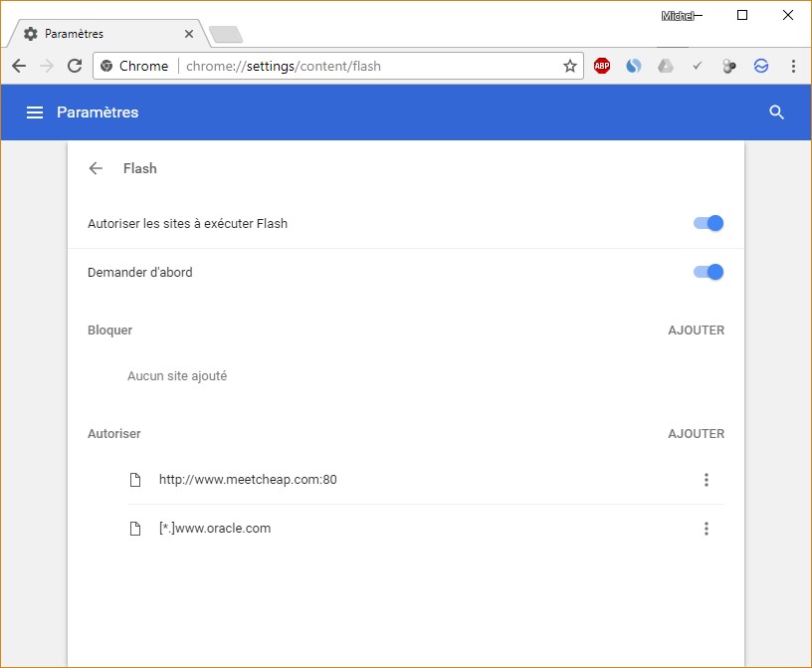Screen dimensions: 812x668
Task: Click AJOUTER in the Autoriser section
Action: point(696,433)
